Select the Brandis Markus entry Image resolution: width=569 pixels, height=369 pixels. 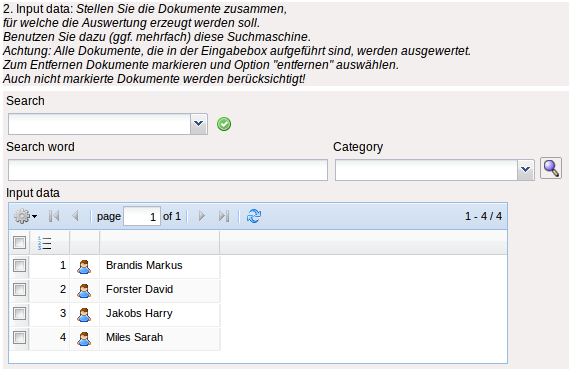(x=144, y=265)
